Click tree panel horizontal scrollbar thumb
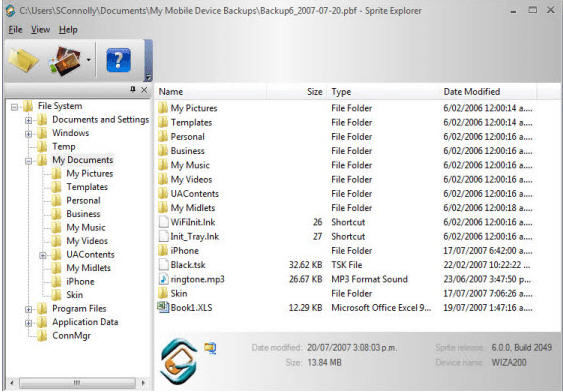Viewport: 563px width, 392px height. 78,383
